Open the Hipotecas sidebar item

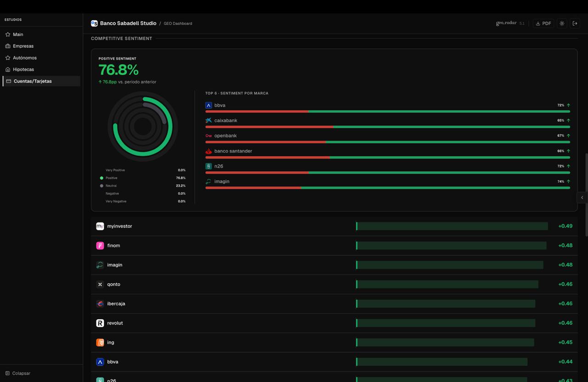pos(23,69)
